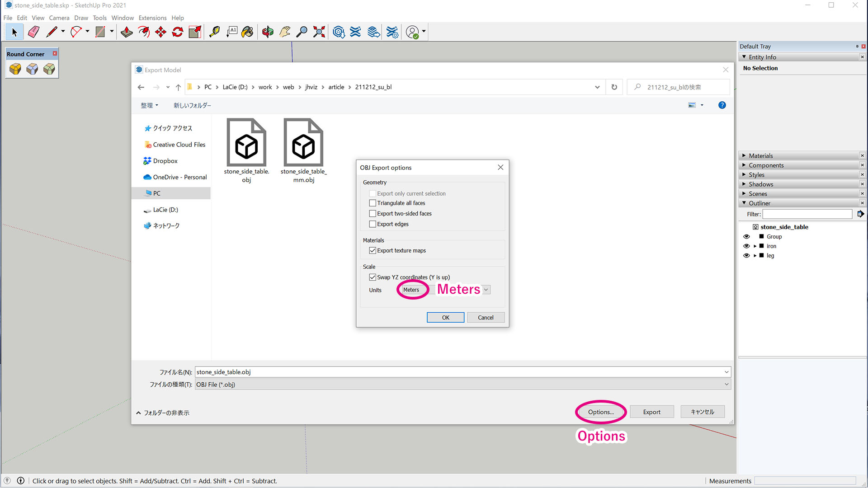The image size is (868, 488).
Task: Open the file type dropdown
Action: 726,385
